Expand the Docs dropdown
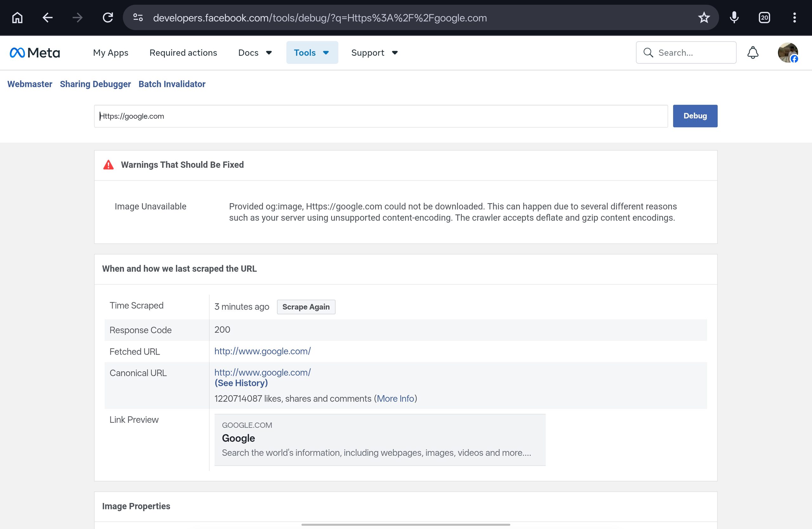The height and width of the screenshot is (529, 812). point(255,53)
